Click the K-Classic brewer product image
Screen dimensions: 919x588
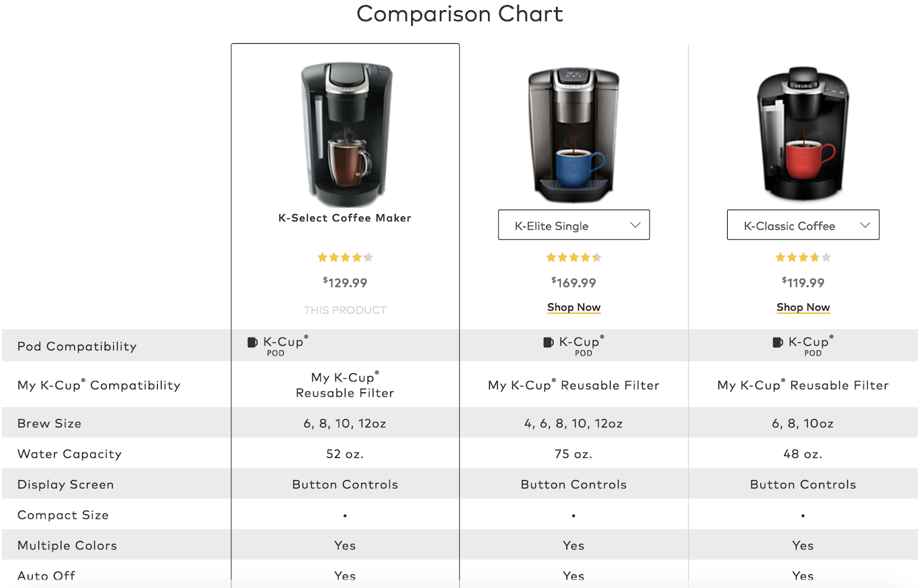(802, 132)
